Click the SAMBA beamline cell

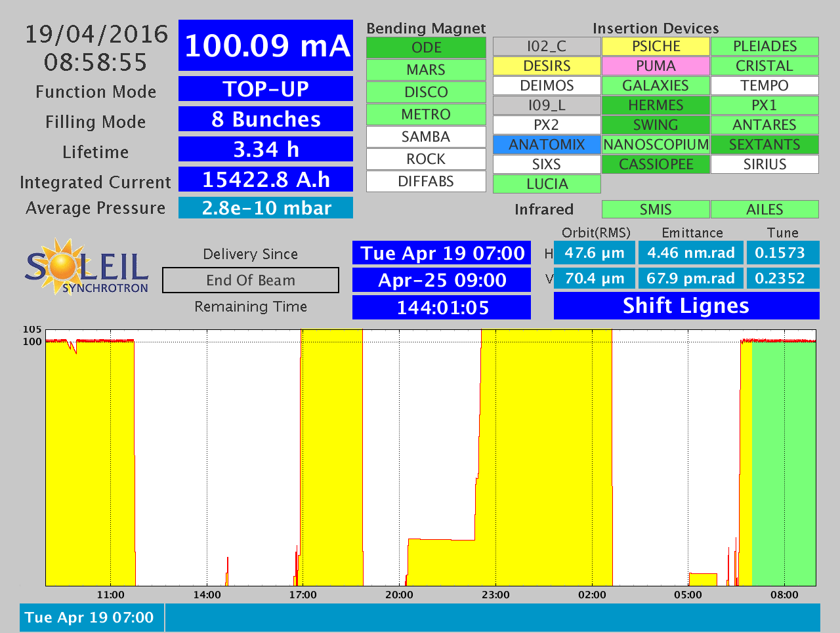(x=426, y=137)
